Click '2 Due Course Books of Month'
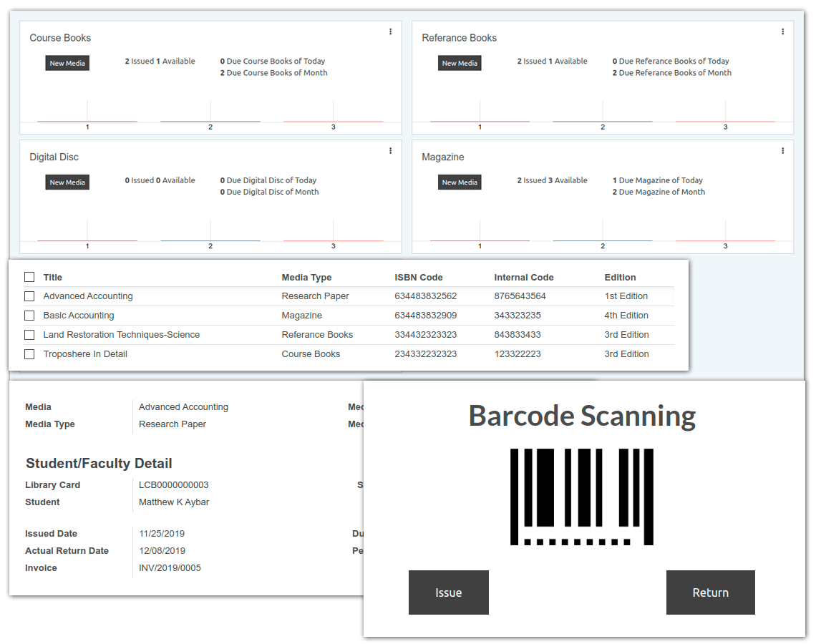The width and height of the screenshot is (816, 644). [x=273, y=73]
